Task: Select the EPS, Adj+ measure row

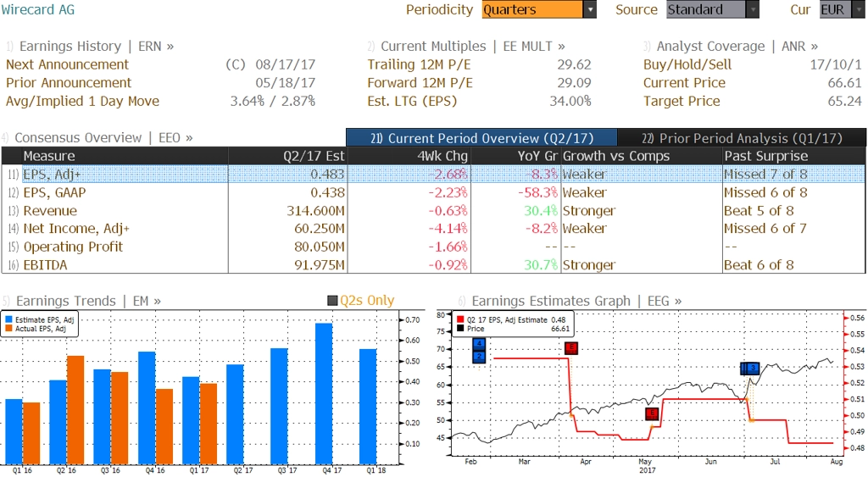Action: (x=433, y=174)
